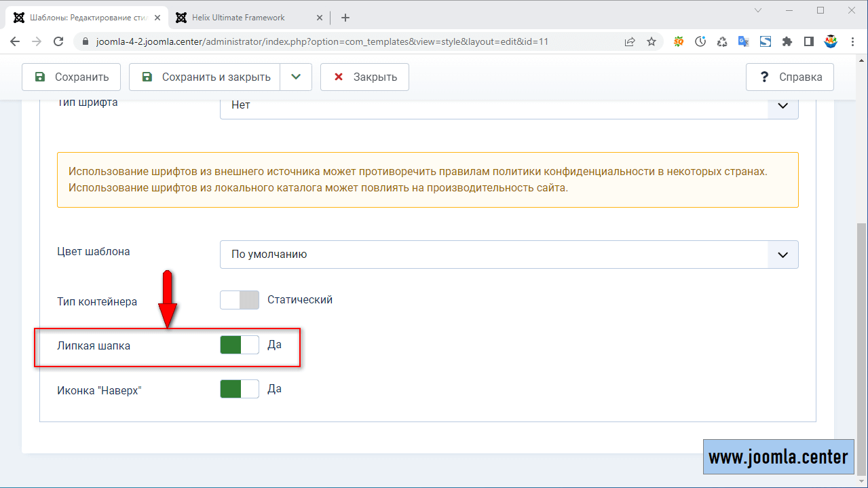This screenshot has width=868, height=488.
Task: Open the Тип шрифта dropdown
Action: pyautogui.click(x=509, y=105)
